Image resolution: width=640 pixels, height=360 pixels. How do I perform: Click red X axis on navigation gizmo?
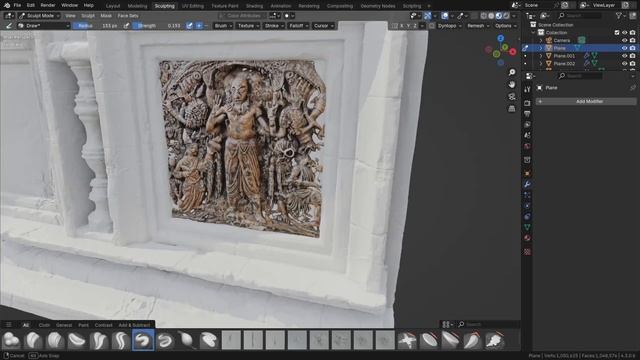pos(513,52)
